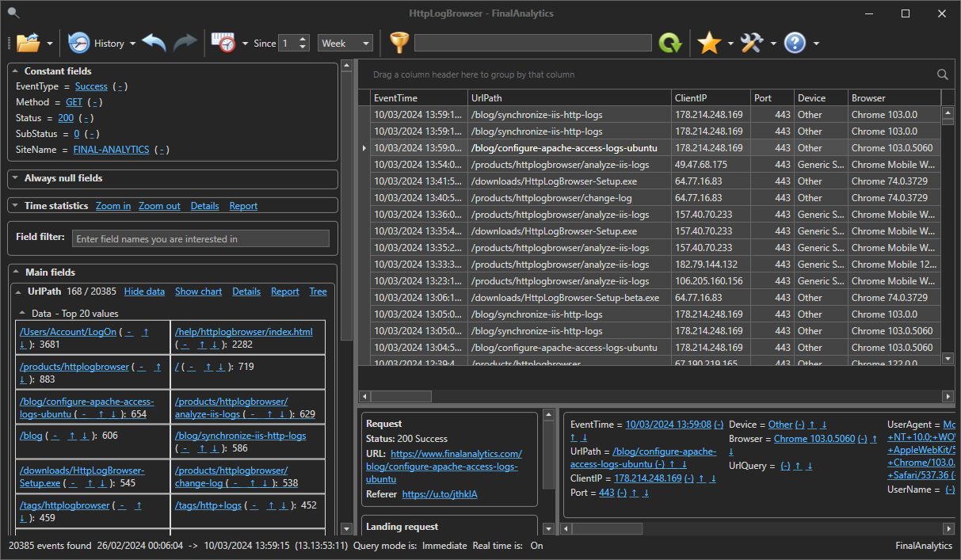The height and width of the screenshot is (560, 961).
Task: Decrease the Since value with the down stepper
Action: (x=303, y=48)
